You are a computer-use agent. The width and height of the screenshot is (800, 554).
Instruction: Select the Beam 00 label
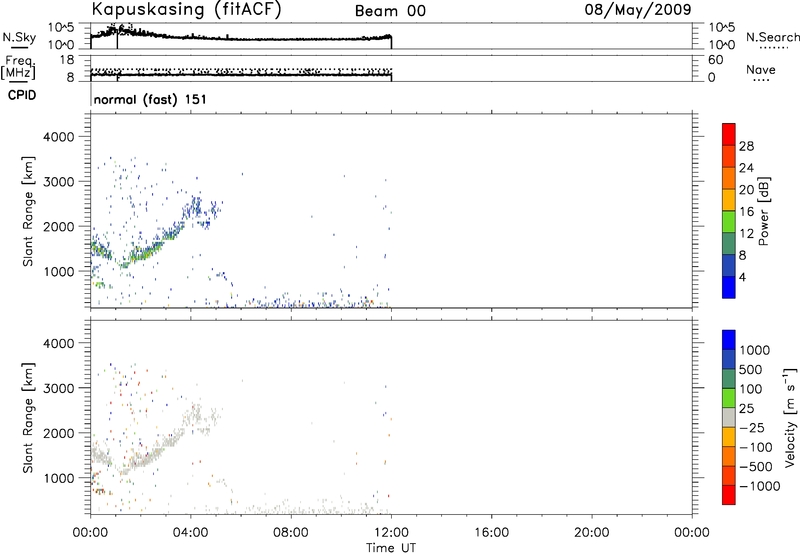click(x=390, y=11)
